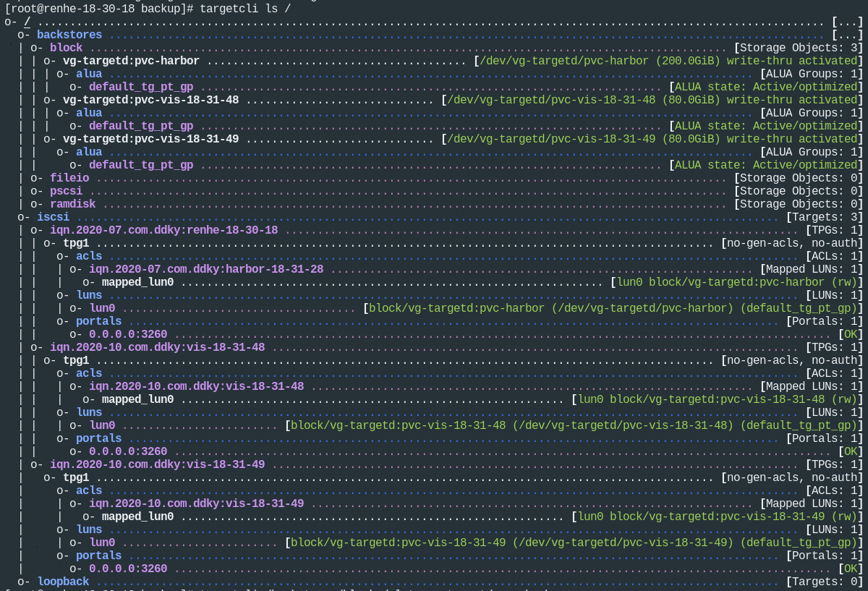Select the 'backstores' node name
Image resolution: width=868 pixels, height=591 pixels.
click(69, 35)
